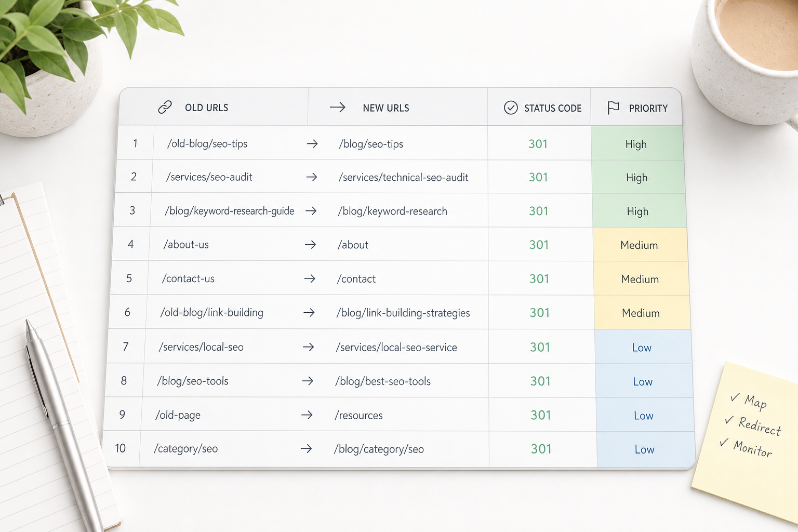Open the /services/technical-seo-audit new URL

click(403, 178)
